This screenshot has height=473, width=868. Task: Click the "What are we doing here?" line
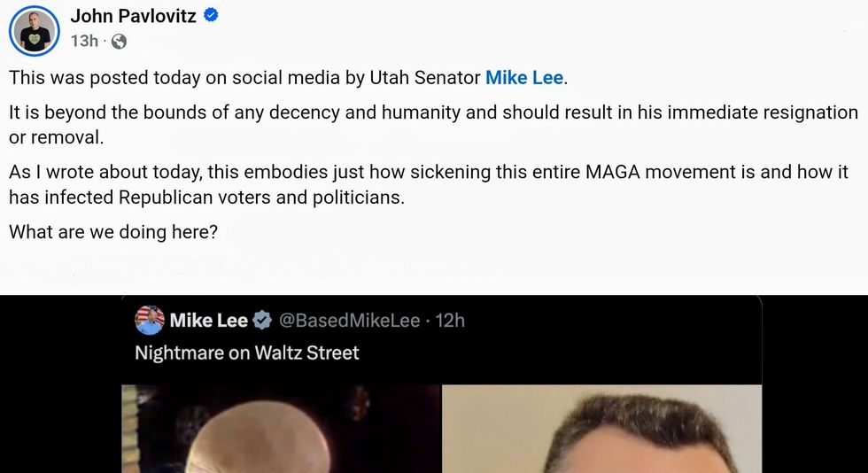pos(112,233)
